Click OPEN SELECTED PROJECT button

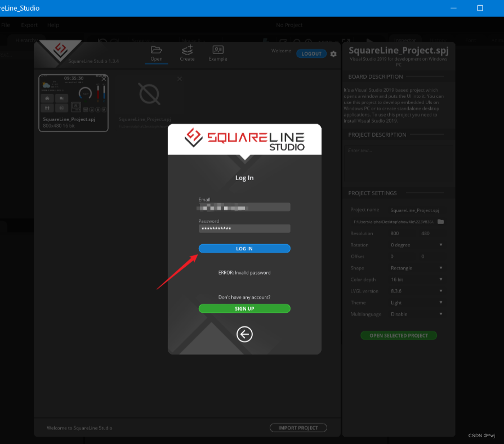[x=399, y=336]
